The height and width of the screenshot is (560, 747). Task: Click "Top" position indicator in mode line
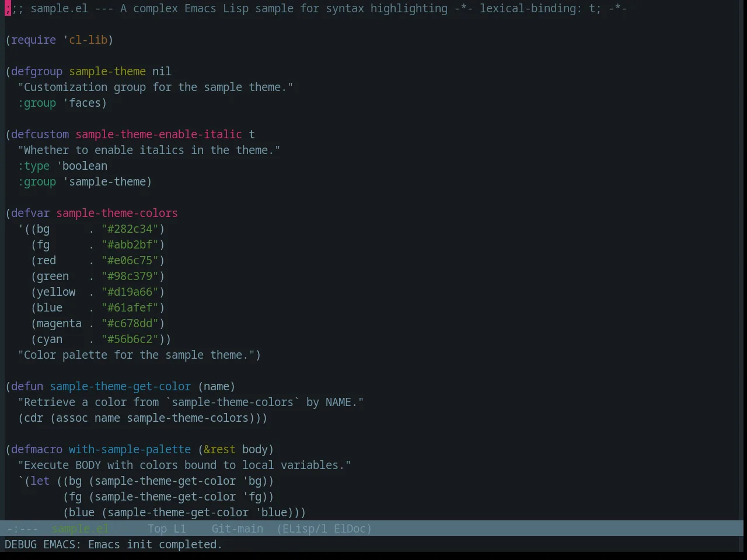[x=157, y=528]
